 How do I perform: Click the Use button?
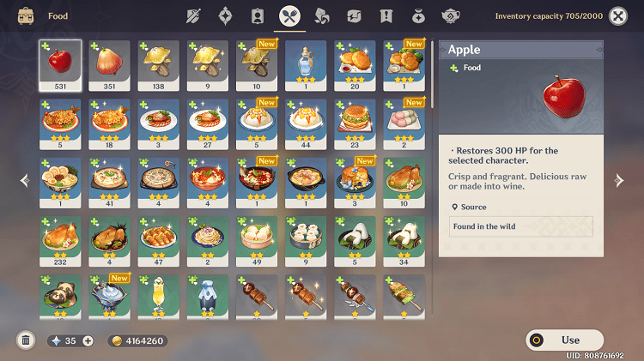coord(565,340)
